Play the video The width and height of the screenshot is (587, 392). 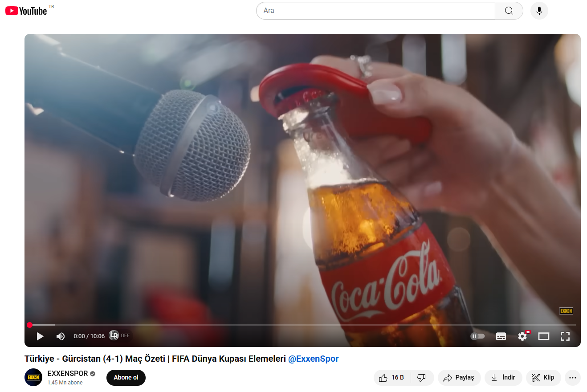[x=40, y=336]
